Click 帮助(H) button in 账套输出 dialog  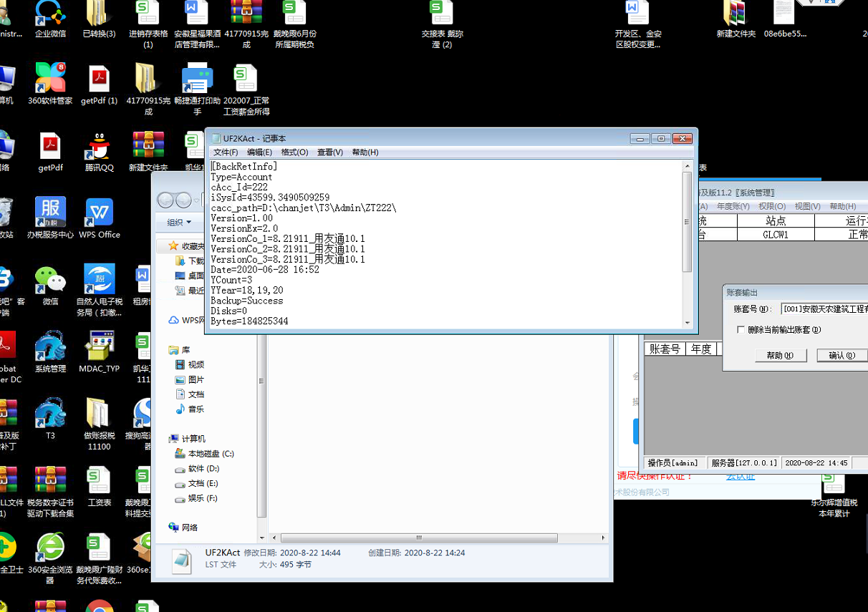point(781,355)
